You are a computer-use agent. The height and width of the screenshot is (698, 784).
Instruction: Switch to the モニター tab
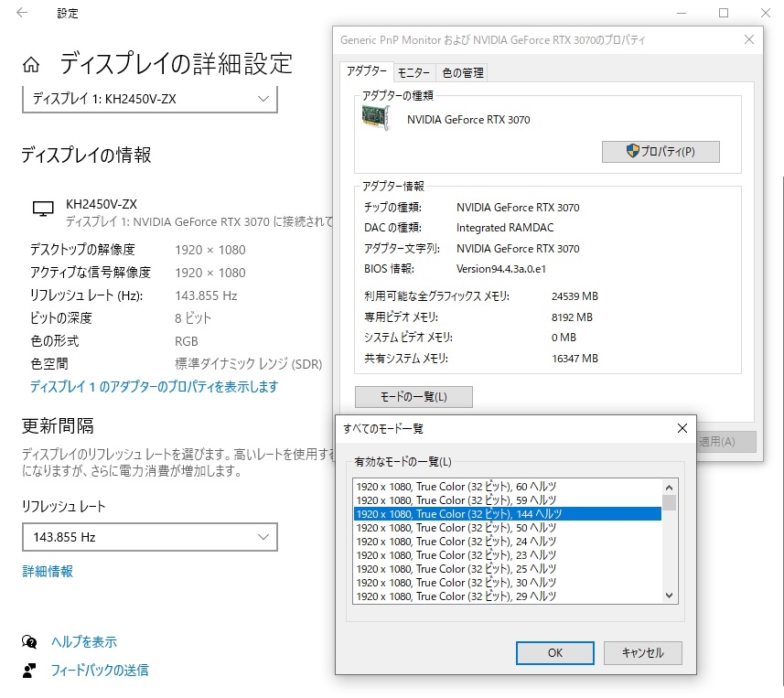pos(413,73)
